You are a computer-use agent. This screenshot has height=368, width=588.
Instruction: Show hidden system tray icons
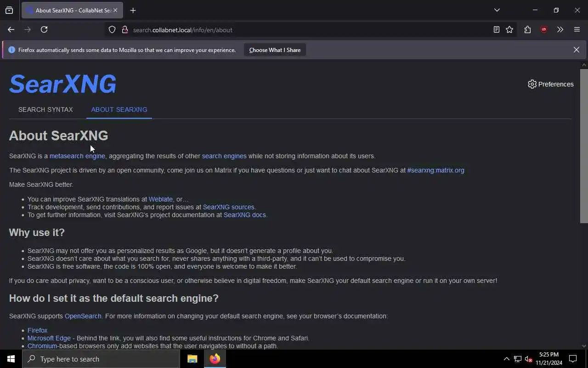click(x=506, y=359)
